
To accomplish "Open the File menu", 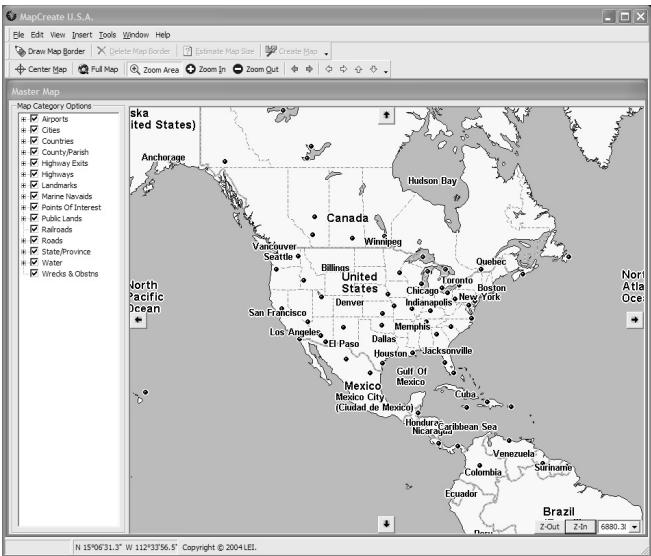I will pos(18,35).
